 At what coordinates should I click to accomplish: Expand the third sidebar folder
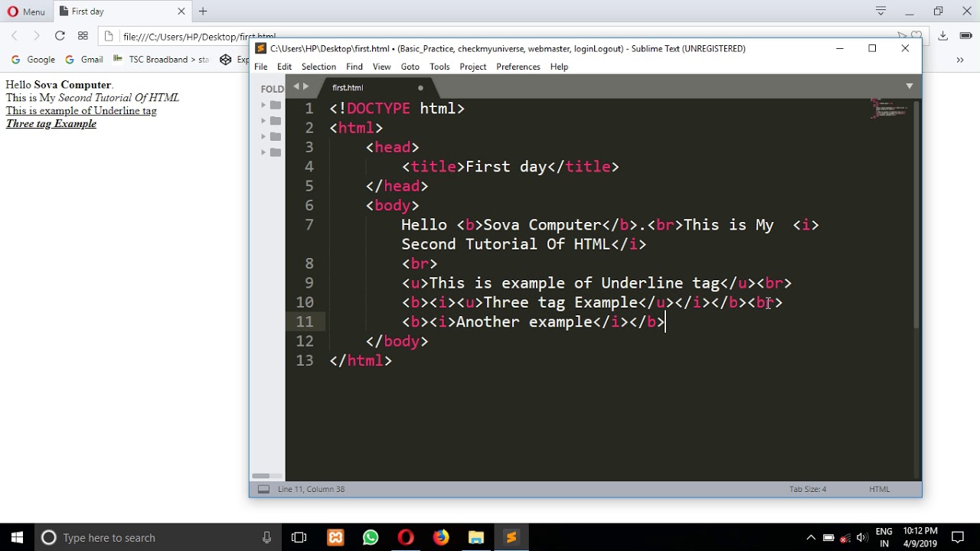(263, 136)
